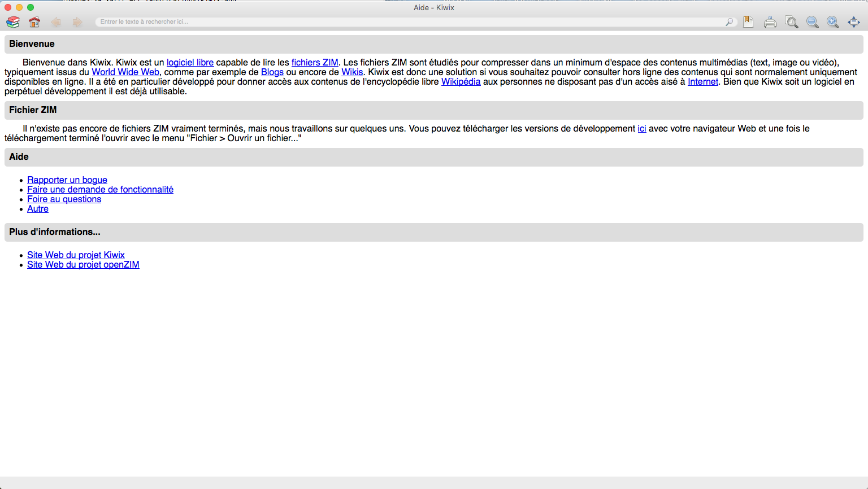The width and height of the screenshot is (868, 489).
Task: Click the 'Aide' section heading
Action: click(19, 157)
